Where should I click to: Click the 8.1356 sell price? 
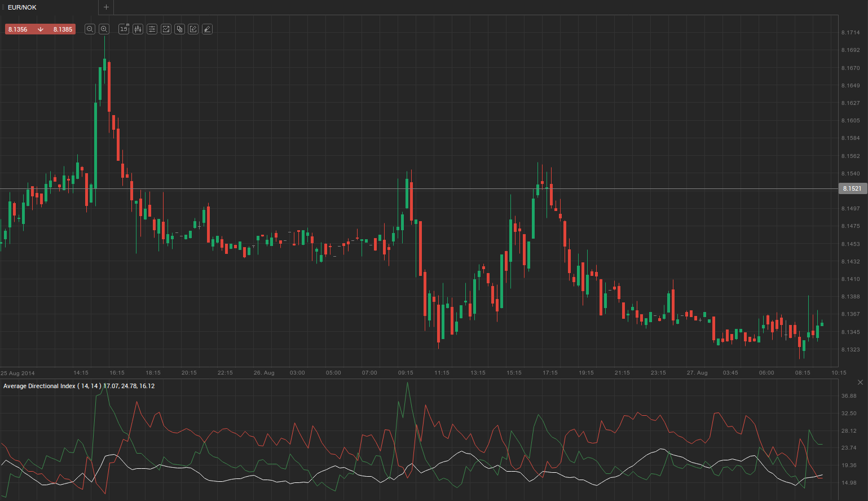[x=18, y=29]
